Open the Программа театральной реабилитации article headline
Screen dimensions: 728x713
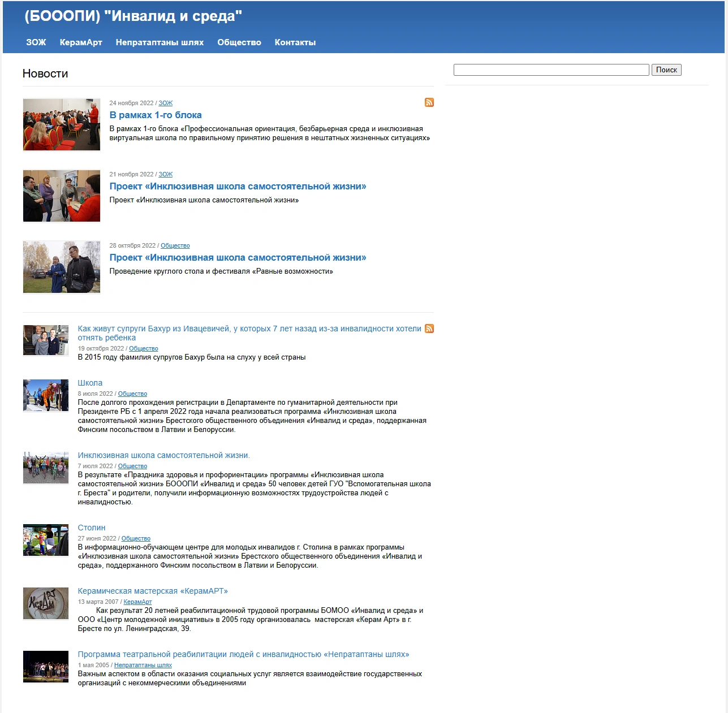pyautogui.click(x=244, y=654)
